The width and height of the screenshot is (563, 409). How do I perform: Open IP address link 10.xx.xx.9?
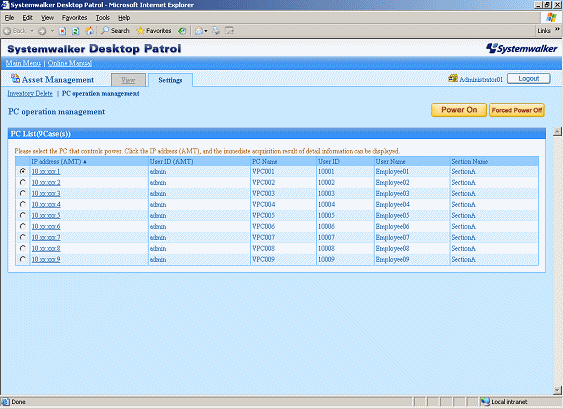pos(46,259)
